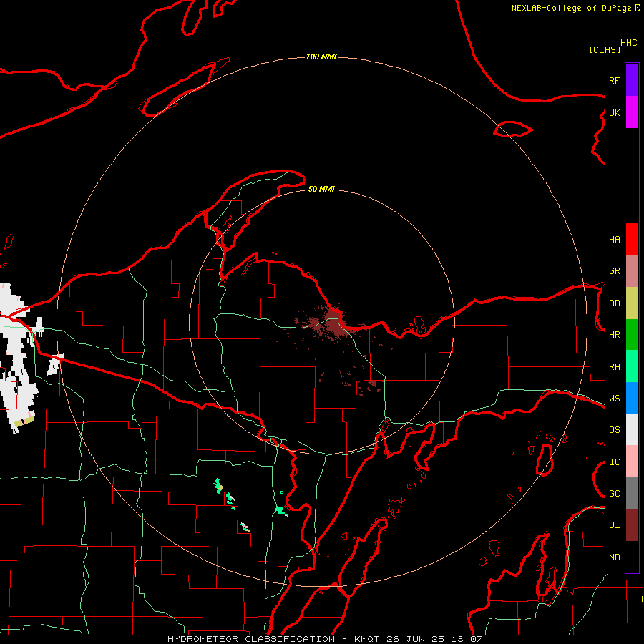Click the RF purple legend swatch
This screenshot has height=644, width=644.
[632, 80]
